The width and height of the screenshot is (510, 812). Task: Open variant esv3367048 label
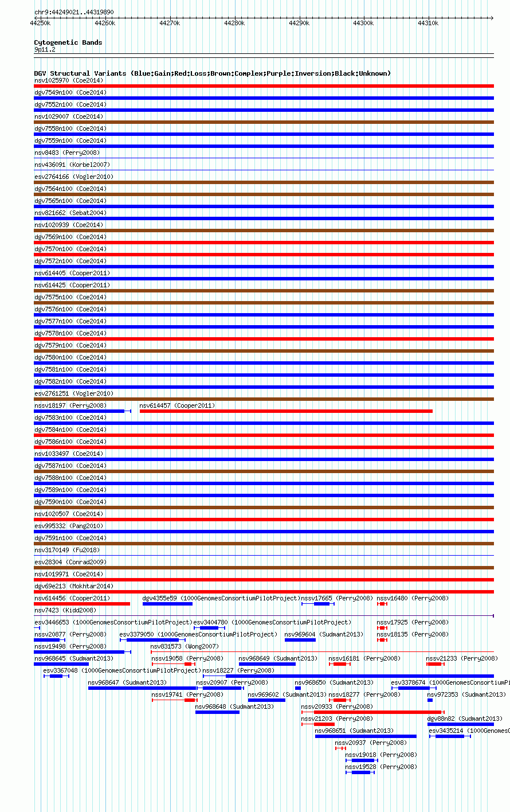[122, 670]
